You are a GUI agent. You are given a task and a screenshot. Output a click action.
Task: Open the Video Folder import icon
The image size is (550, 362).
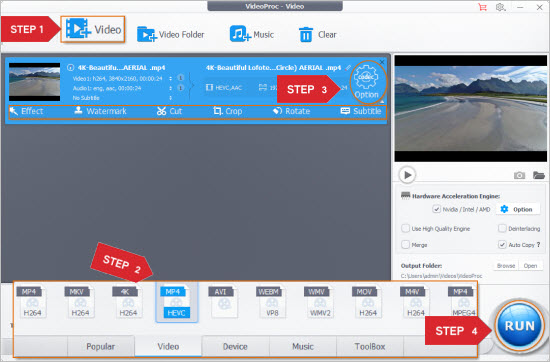tap(147, 34)
